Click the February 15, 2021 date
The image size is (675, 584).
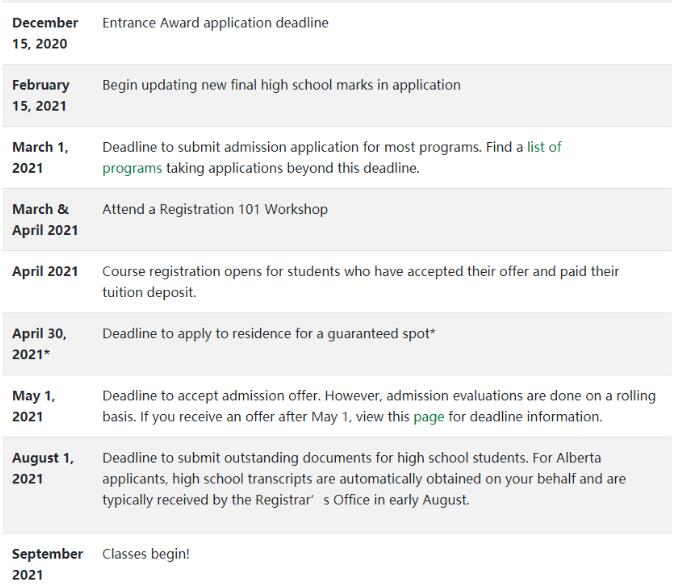tap(41, 95)
